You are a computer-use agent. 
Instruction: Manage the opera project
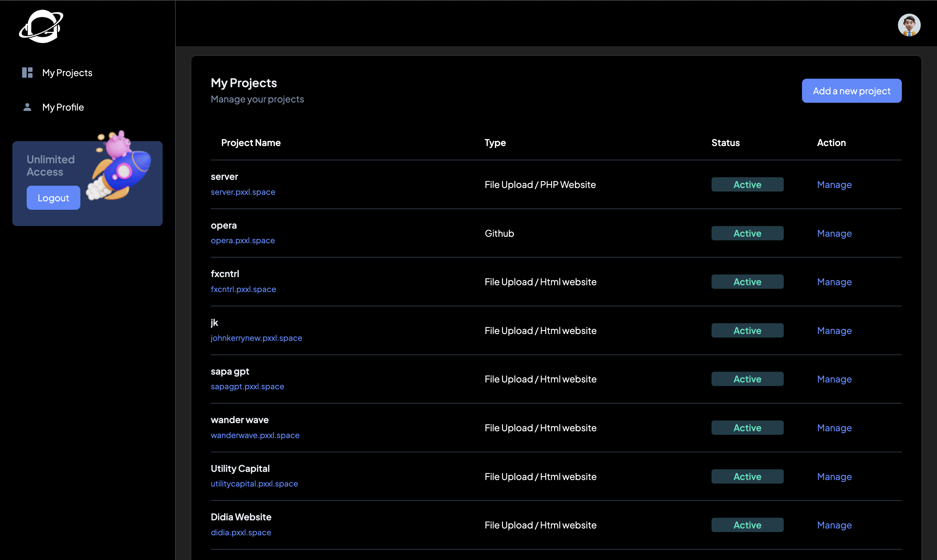(834, 233)
